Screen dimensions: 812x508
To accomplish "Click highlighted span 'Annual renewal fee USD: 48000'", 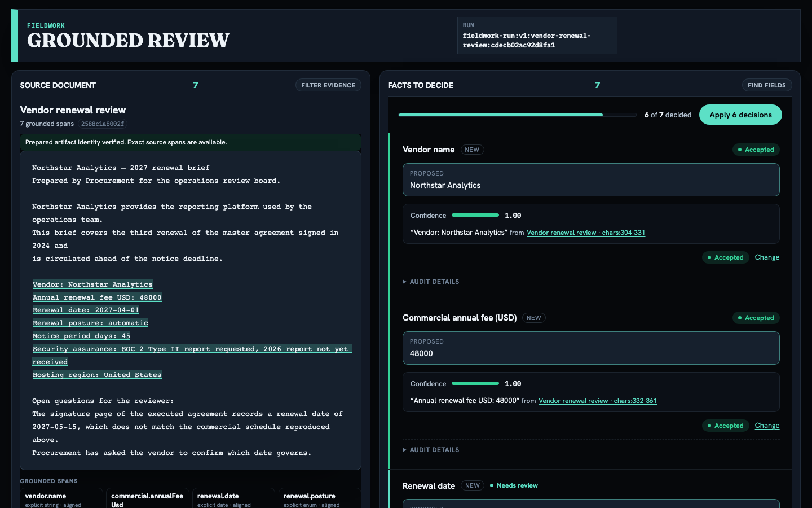I will pos(97,297).
